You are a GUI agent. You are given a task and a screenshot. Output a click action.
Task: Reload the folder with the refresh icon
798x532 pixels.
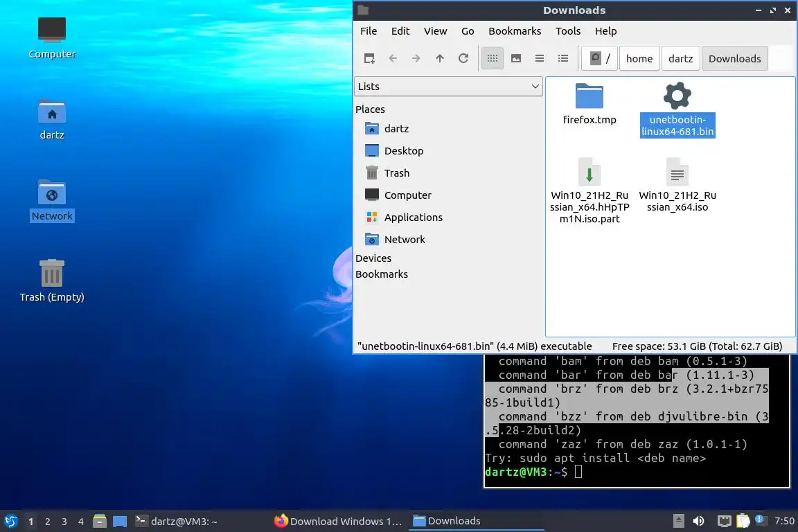(x=463, y=59)
